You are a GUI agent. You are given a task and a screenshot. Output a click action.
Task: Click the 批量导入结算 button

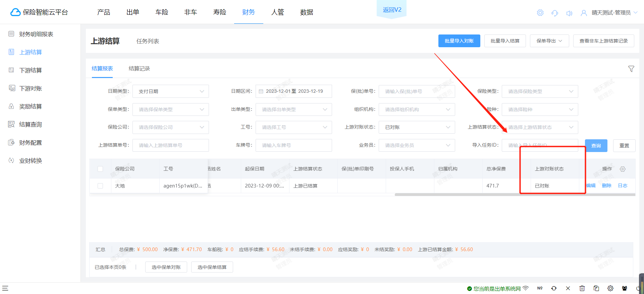pos(505,41)
